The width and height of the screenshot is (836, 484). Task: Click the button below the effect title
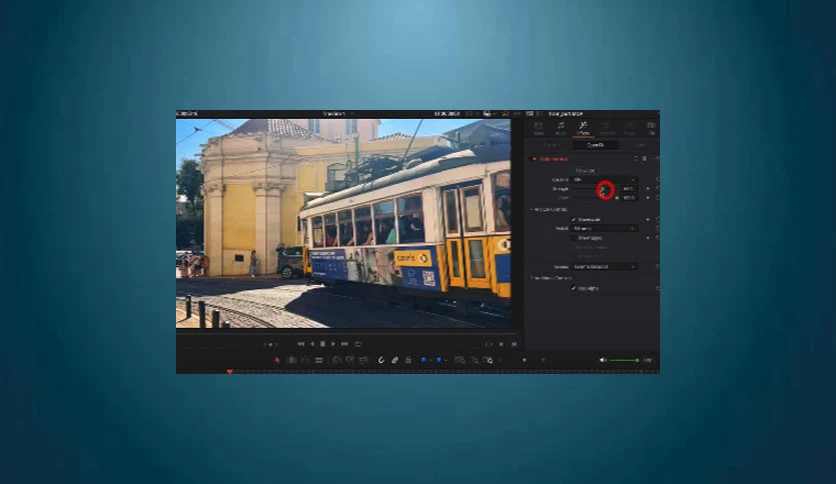tap(585, 171)
